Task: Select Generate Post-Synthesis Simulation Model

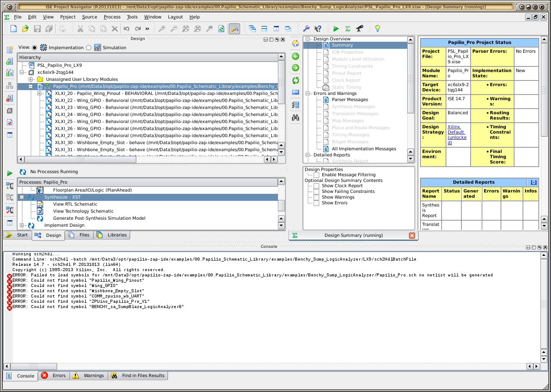Action: [x=99, y=218]
